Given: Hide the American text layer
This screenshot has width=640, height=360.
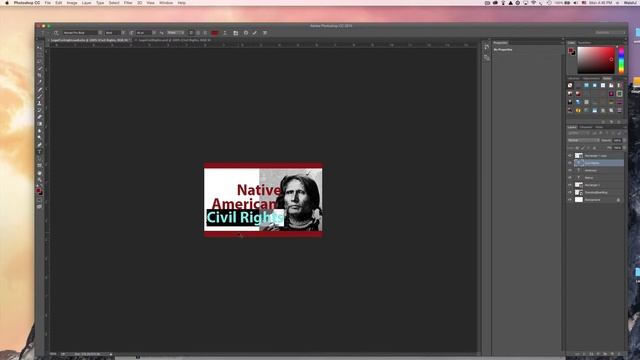Looking at the screenshot, I should [570, 170].
